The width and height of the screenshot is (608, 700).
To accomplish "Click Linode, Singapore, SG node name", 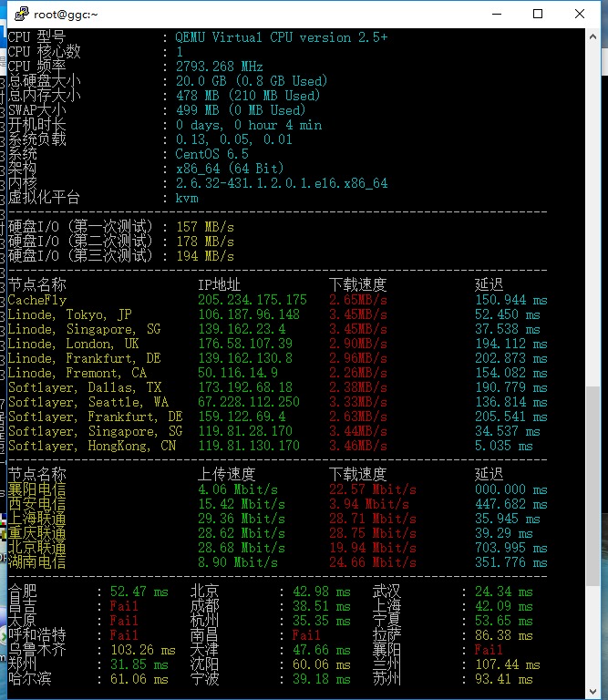I will tap(85, 329).
